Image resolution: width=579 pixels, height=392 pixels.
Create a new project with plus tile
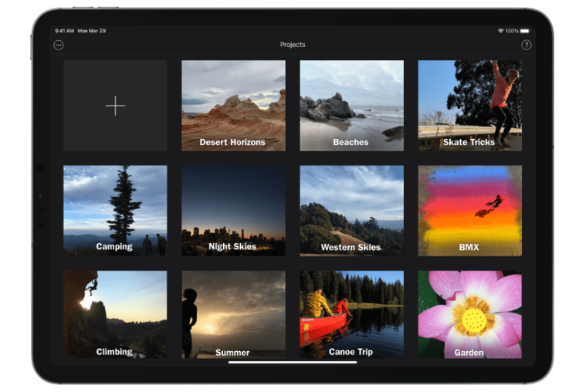(115, 106)
